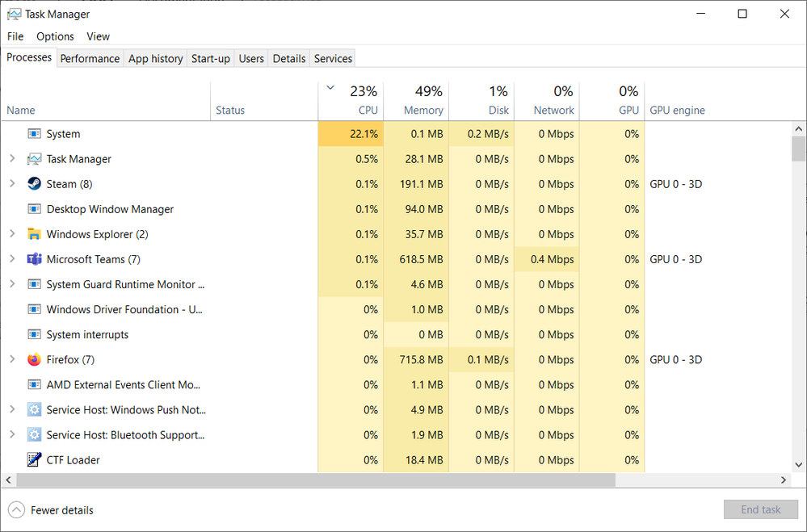Sort by the Network column header

pos(547,102)
